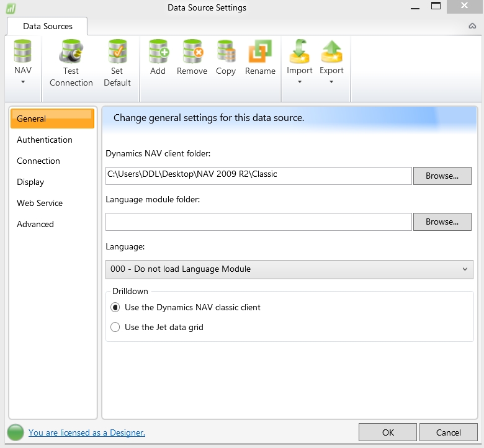This screenshot has width=484, height=448.
Task: Remove the selected data source
Action: 192,58
